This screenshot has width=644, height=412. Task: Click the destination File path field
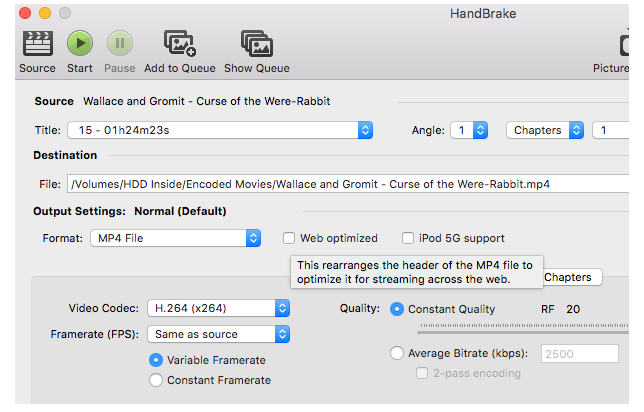pyautogui.click(x=340, y=184)
